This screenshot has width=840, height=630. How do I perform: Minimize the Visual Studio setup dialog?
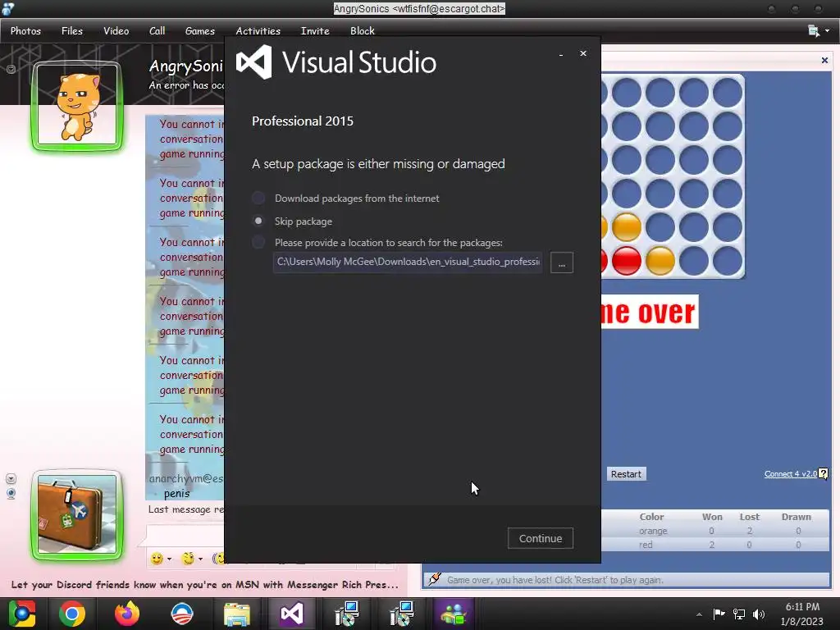[x=561, y=54]
